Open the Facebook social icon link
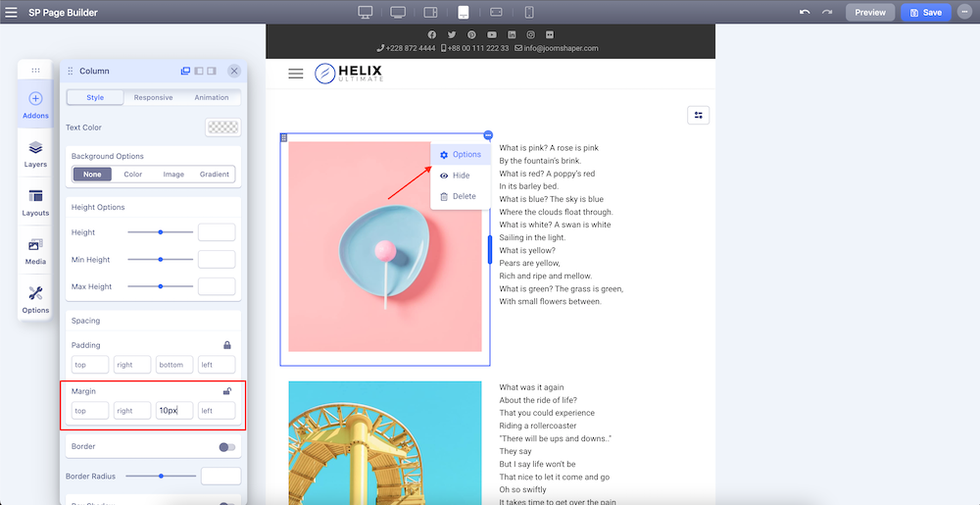The width and height of the screenshot is (980, 505). point(431,34)
